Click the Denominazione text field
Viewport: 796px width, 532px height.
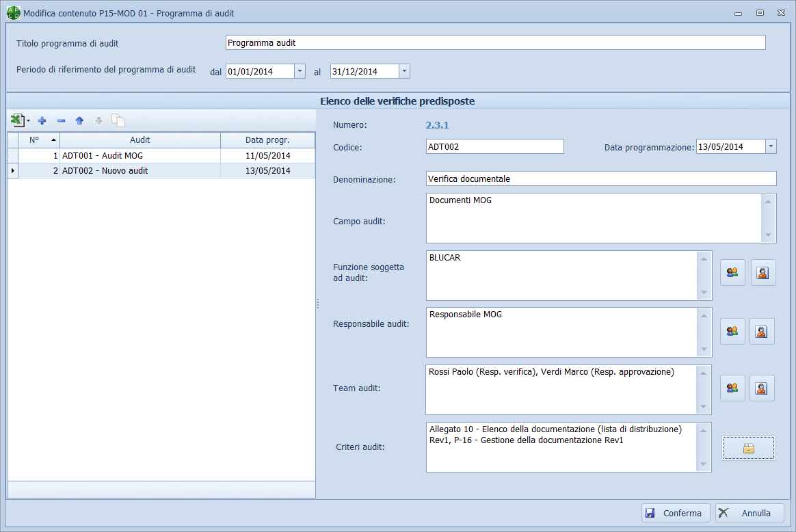[600, 179]
